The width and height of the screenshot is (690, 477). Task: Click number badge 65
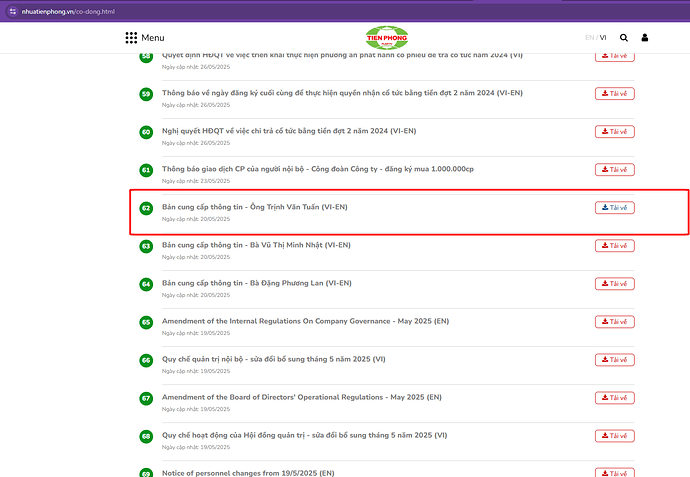coord(146,322)
